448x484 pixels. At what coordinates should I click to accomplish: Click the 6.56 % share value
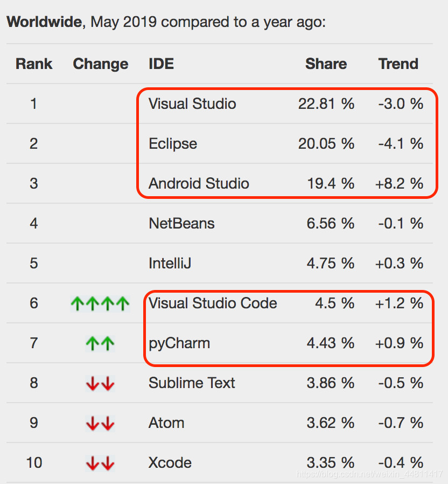pyautogui.click(x=331, y=223)
